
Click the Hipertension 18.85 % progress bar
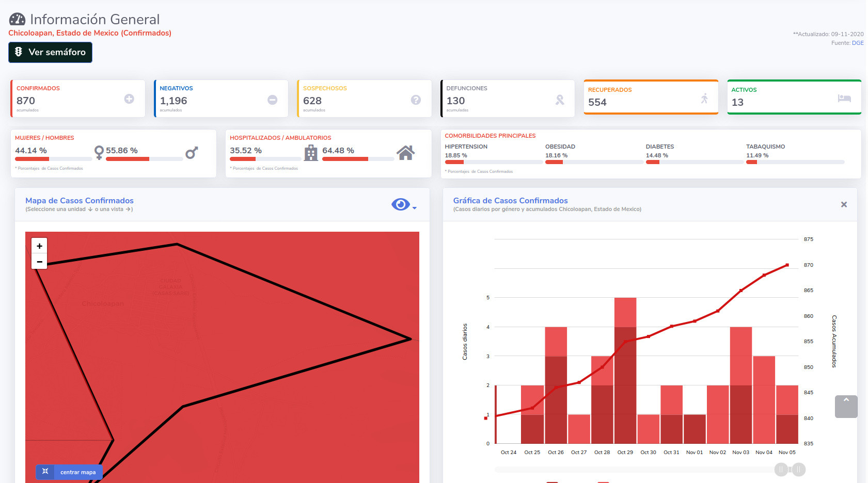point(494,162)
